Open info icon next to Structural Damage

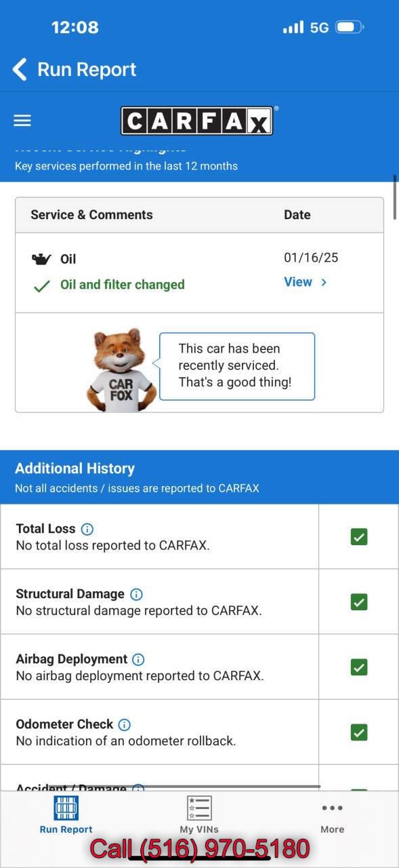(x=136, y=594)
